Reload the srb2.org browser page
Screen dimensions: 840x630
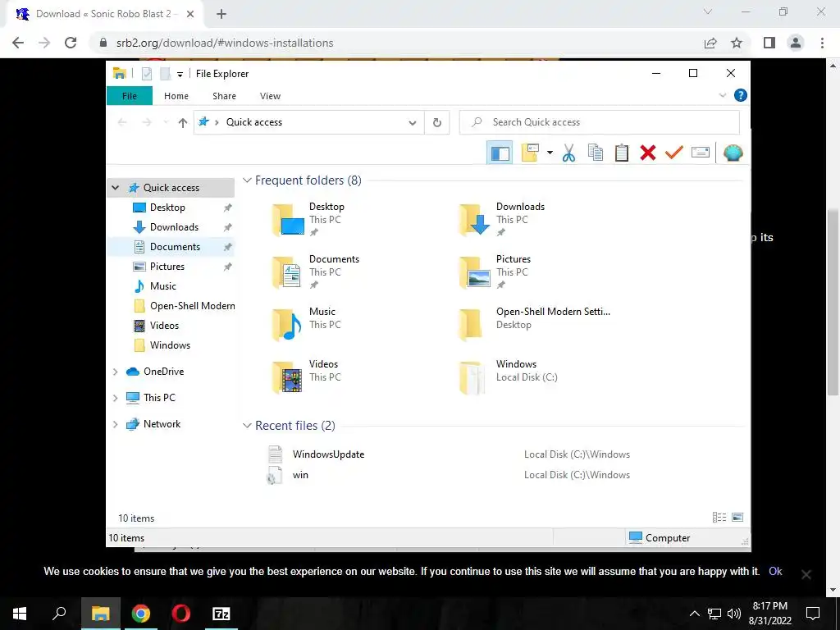(x=71, y=43)
